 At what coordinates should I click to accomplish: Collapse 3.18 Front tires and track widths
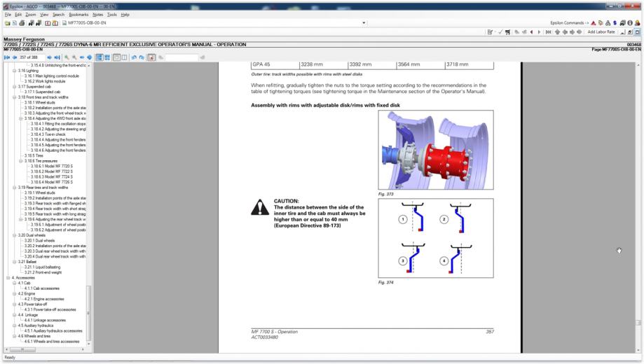click(x=15, y=97)
